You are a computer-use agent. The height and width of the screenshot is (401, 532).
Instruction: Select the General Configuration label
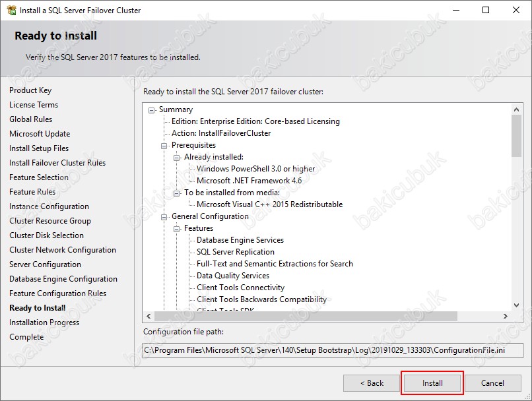point(210,216)
